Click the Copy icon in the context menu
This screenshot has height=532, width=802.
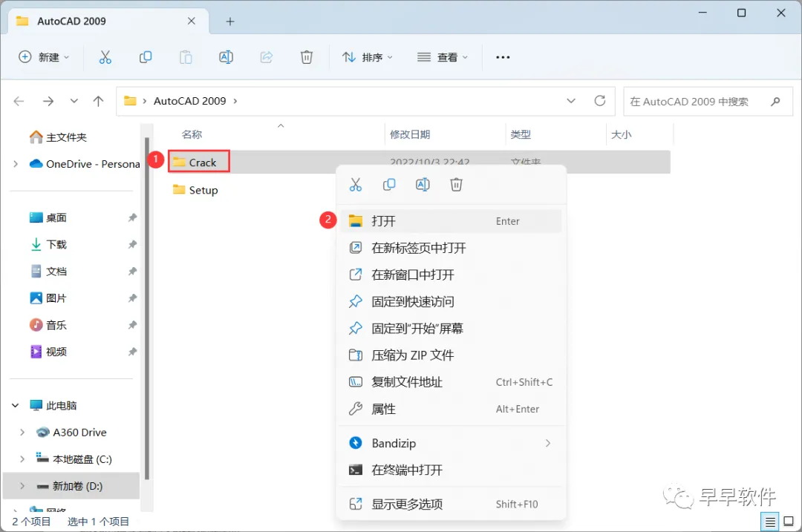pyautogui.click(x=389, y=185)
